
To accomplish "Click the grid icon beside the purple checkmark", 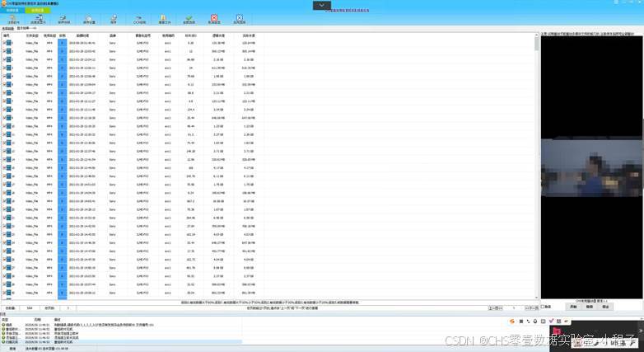I will coord(559,321).
